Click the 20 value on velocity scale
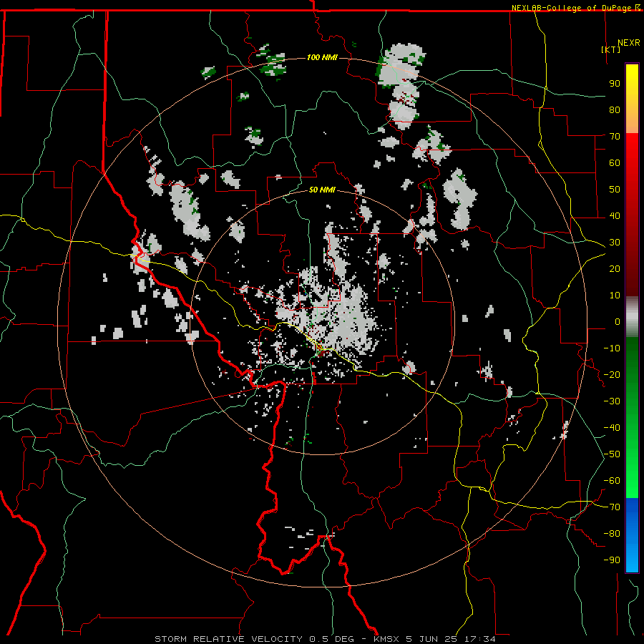Viewport: 644px width, 644px height. (x=615, y=269)
